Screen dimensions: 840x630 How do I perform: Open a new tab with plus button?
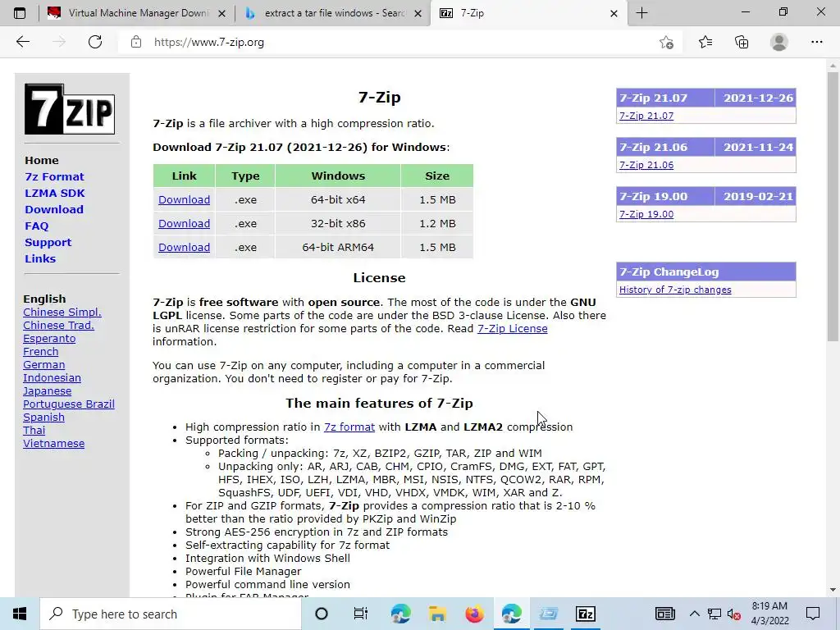pos(641,13)
